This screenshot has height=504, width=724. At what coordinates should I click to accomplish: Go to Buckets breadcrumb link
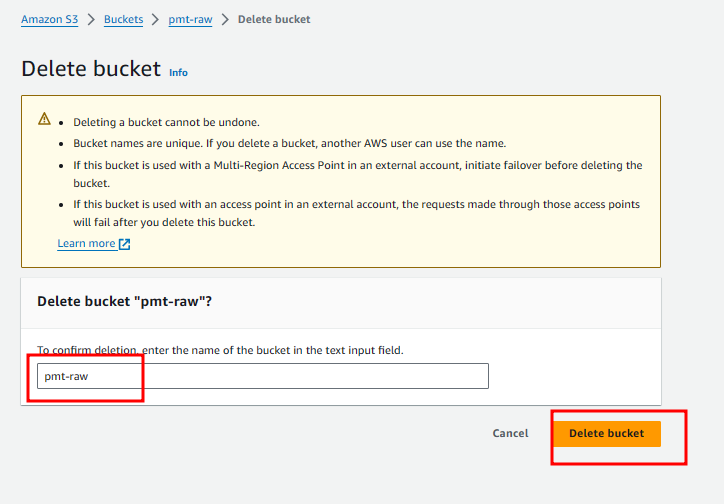(x=123, y=19)
